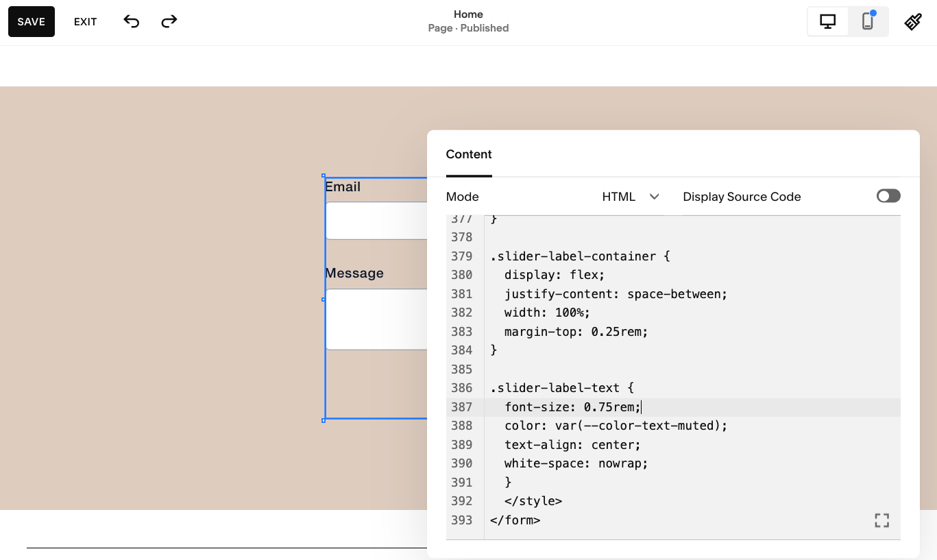Expand the code editor to fullscreen

pos(881,520)
